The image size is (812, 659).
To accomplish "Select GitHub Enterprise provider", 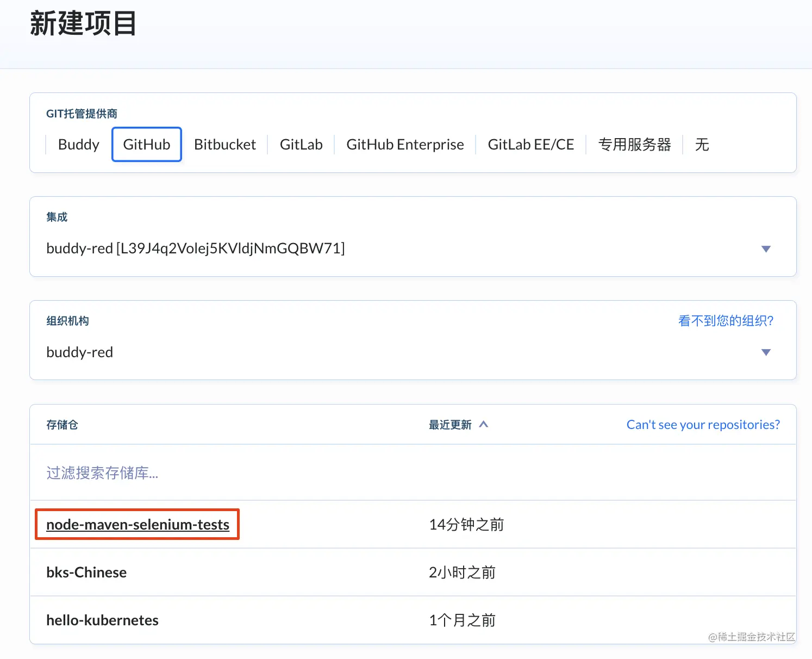I will pos(405,145).
